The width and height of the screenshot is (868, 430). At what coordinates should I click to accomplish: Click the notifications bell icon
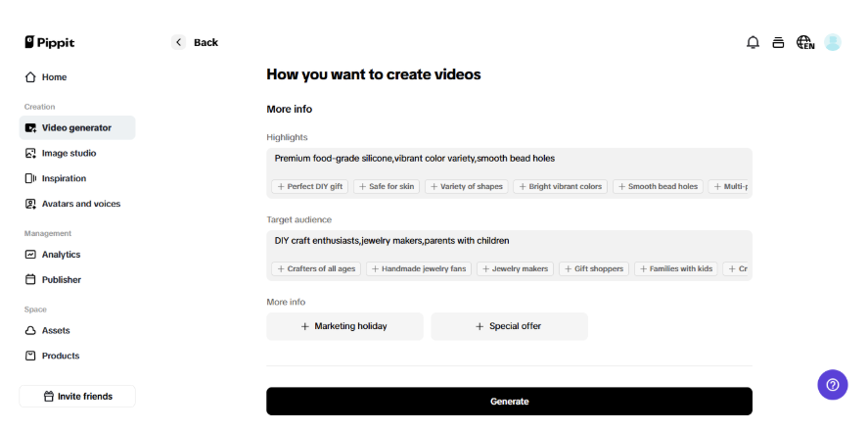pyautogui.click(x=753, y=42)
